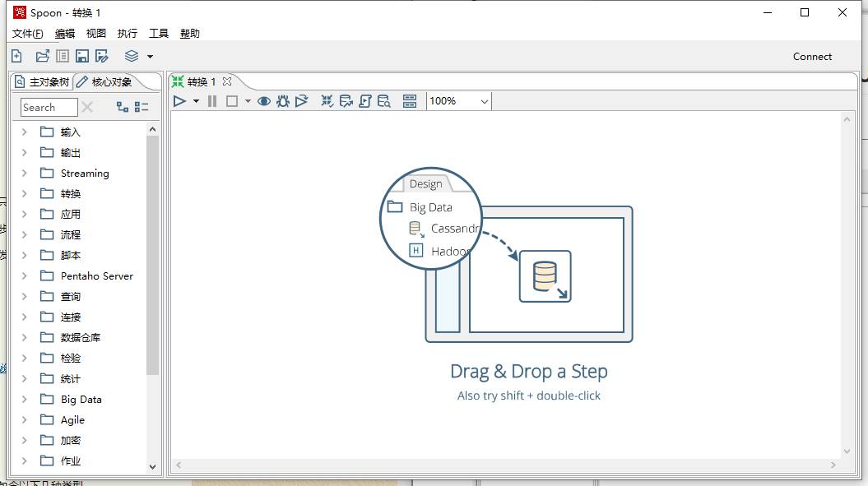Click the Debug transformation bug icon
868x486 pixels.
(x=283, y=101)
